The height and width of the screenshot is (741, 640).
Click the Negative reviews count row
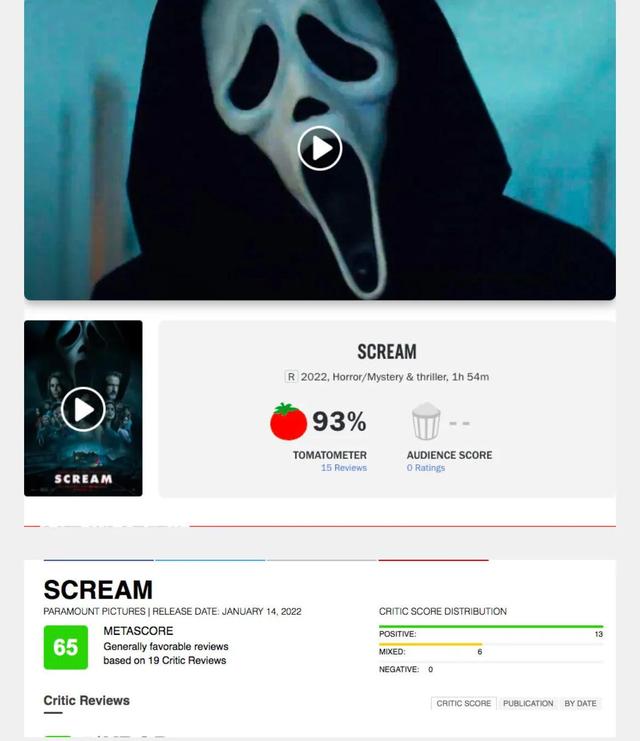click(x=491, y=669)
